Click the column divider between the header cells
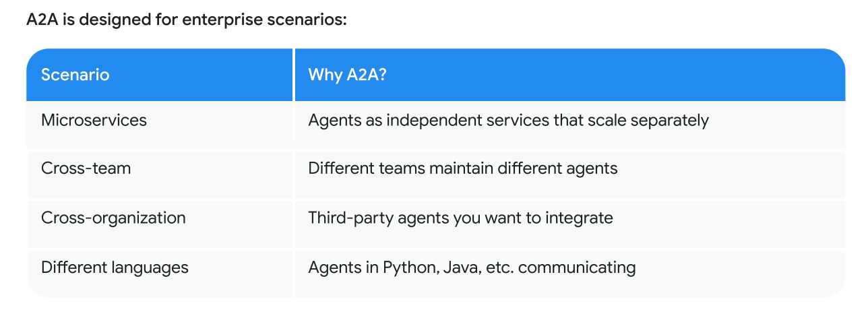Screen dimensions: 868x316 (x=294, y=75)
